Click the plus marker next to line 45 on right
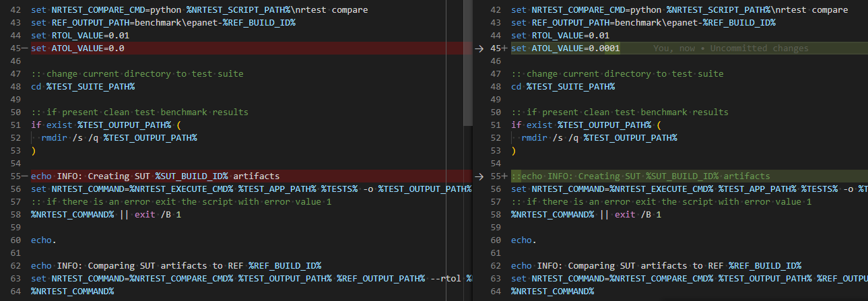 (504, 48)
